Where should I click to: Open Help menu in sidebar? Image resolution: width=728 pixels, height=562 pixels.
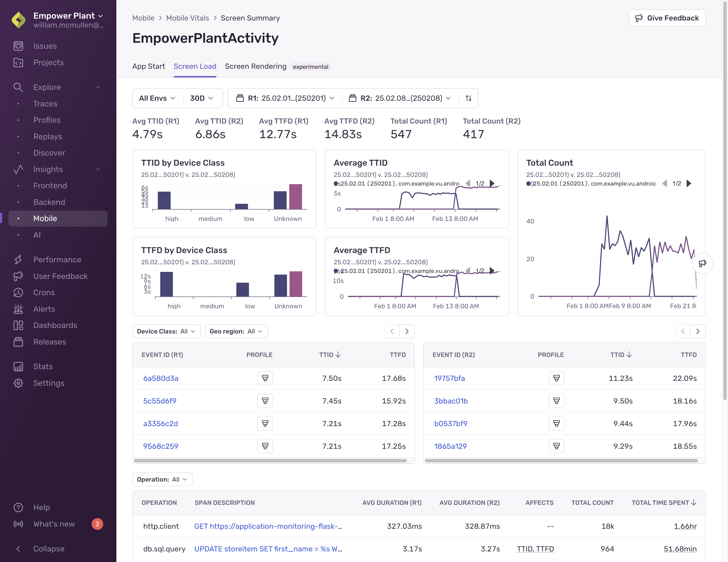[41, 507]
